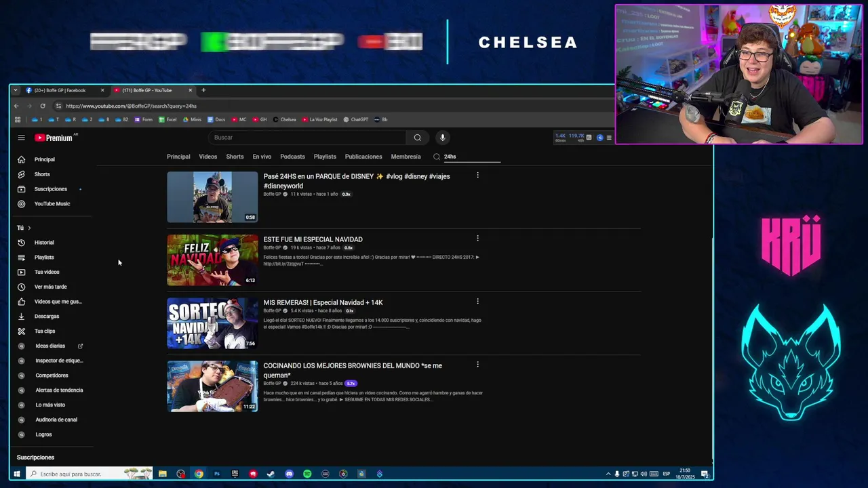
Task: Select the Membresía channel tab
Action: pyautogui.click(x=406, y=157)
